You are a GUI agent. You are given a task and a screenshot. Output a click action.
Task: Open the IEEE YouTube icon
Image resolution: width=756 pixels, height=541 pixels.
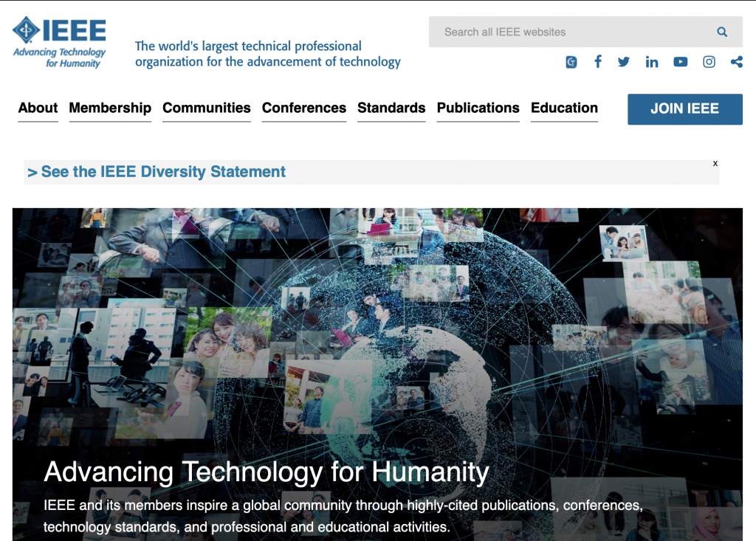tap(680, 62)
